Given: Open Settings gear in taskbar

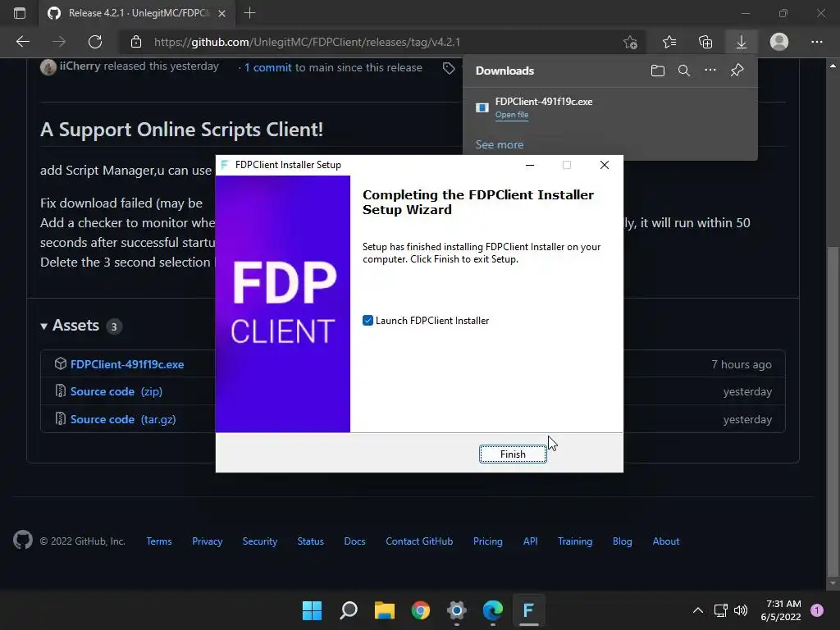Looking at the screenshot, I should tap(456, 610).
